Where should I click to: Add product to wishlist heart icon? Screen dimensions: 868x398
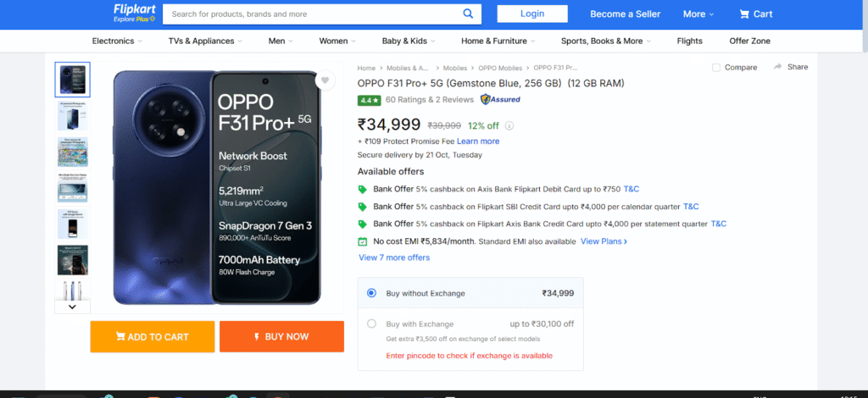[x=325, y=80]
